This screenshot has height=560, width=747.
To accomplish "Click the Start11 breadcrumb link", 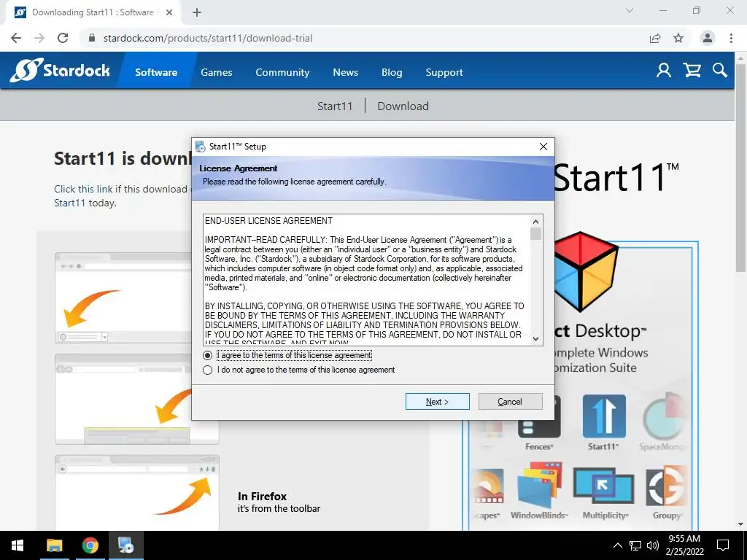I will click(335, 106).
